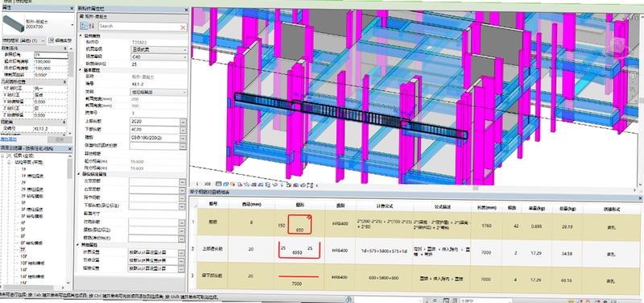644x303 pixels.
Task: Open temporary hide/isolate on view control bar
Action: point(275,185)
